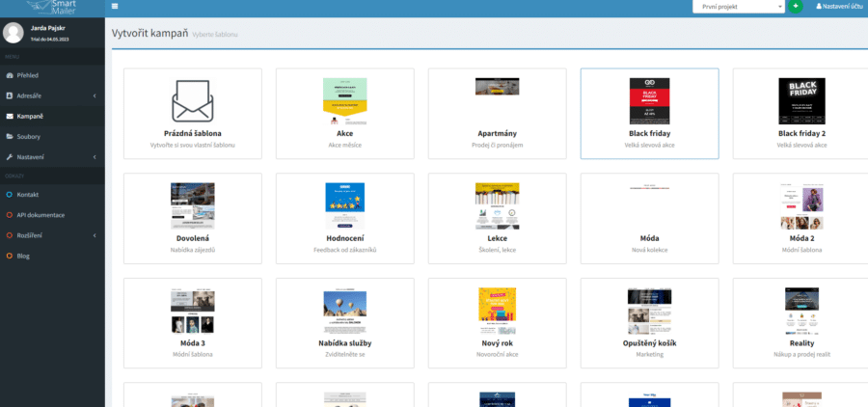The width and height of the screenshot is (868, 407).
Task: Select the Móda 2 template thumbnail
Action: [x=801, y=206]
